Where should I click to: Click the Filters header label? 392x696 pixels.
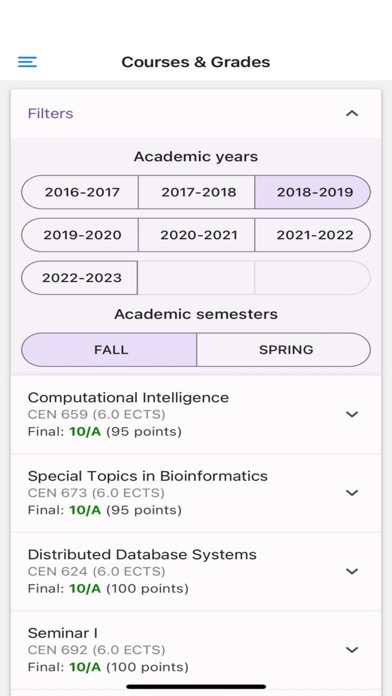pos(51,114)
